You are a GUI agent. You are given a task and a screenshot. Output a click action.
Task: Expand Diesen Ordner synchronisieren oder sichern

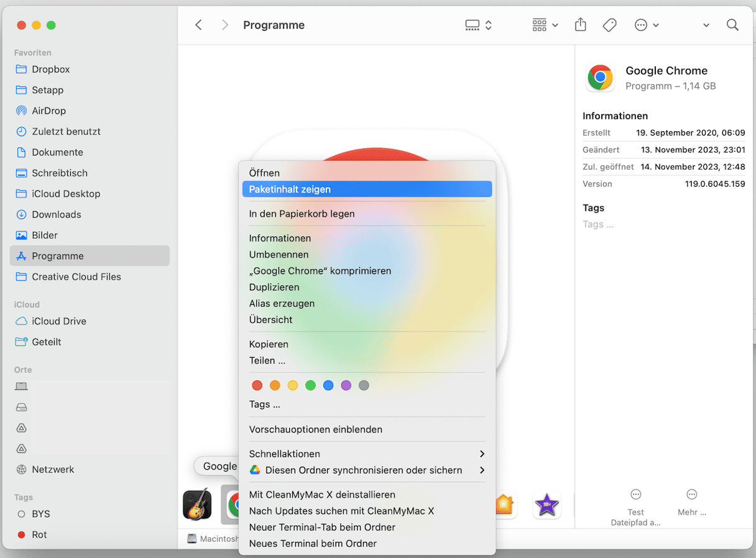click(x=367, y=470)
